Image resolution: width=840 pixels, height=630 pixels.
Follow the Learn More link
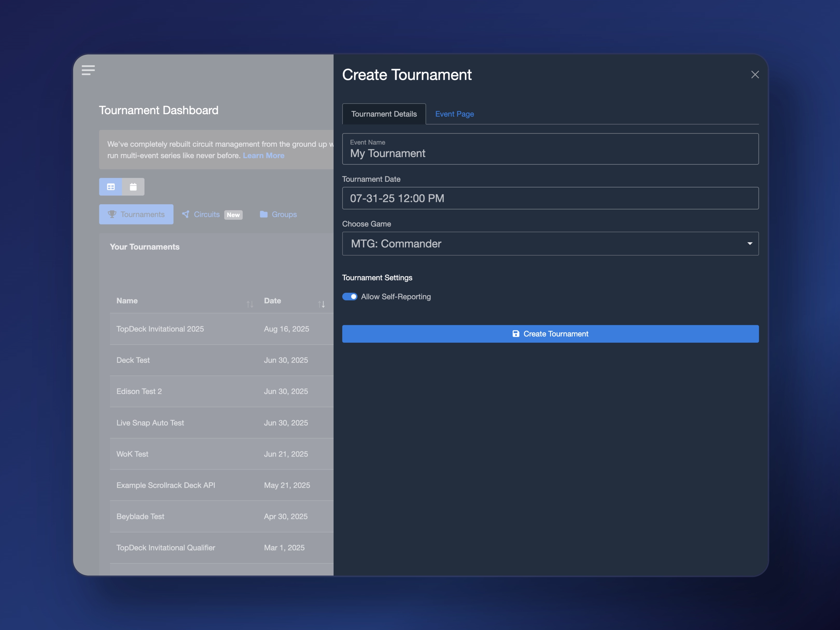(x=263, y=155)
